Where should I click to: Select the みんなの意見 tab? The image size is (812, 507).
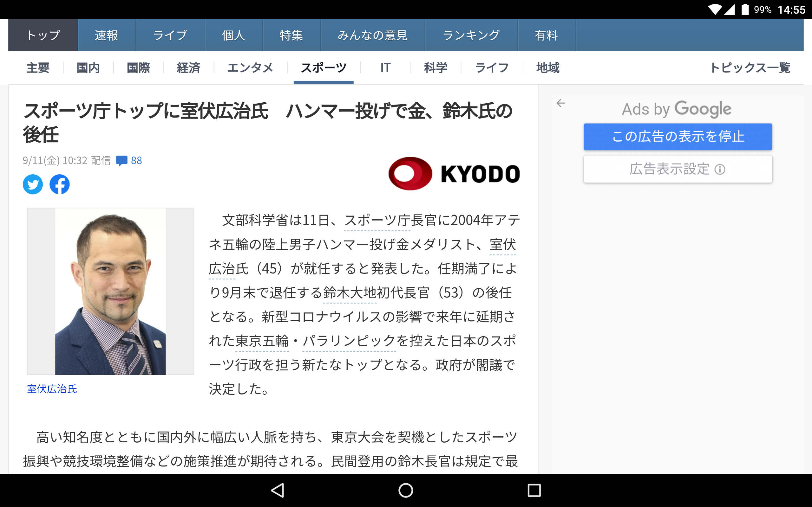click(x=372, y=35)
